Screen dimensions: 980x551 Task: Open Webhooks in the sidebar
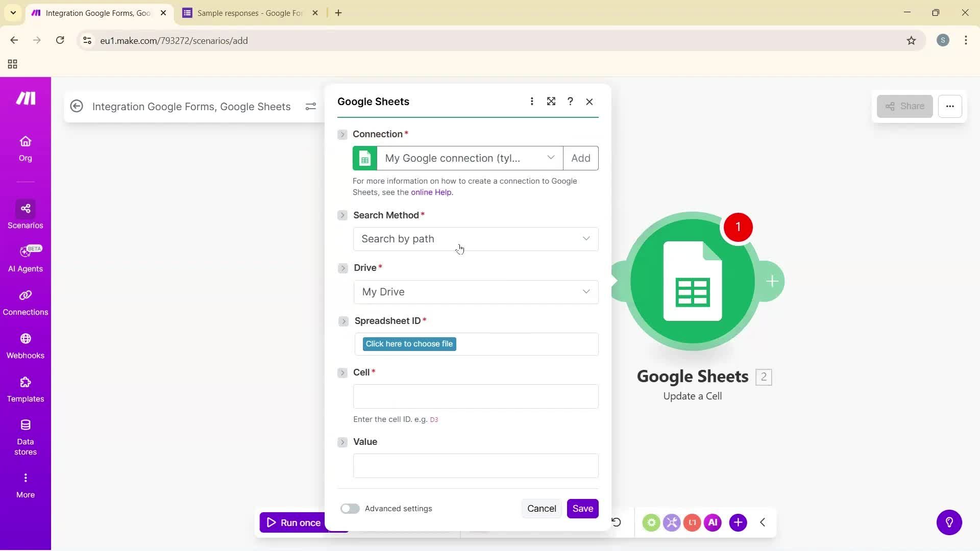tap(25, 345)
